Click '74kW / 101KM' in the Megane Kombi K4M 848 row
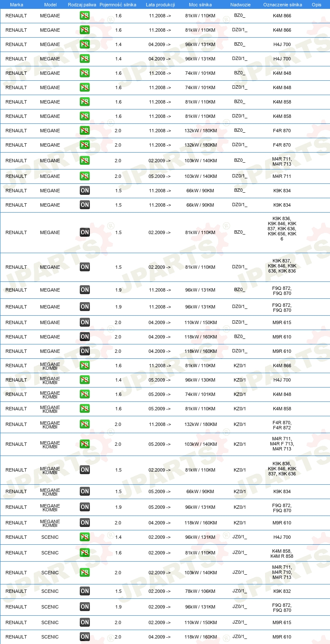330x644 pixels. tap(200, 394)
